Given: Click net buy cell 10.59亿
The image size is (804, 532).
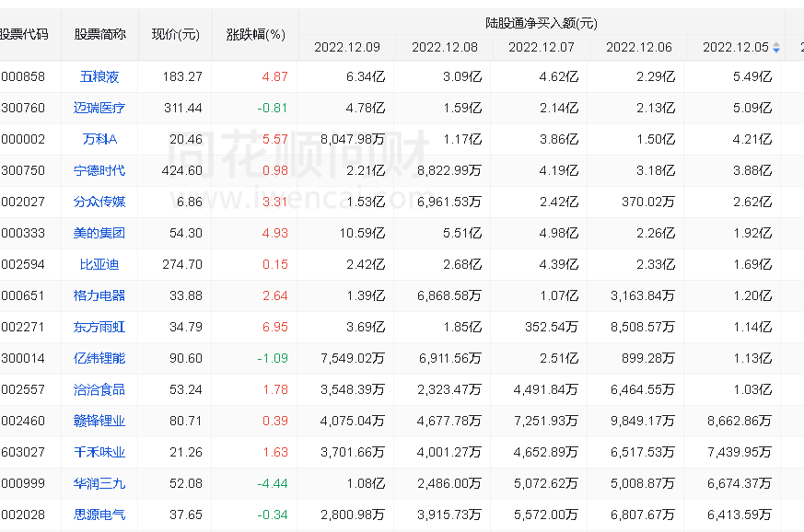Looking at the screenshot, I should tap(362, 233).
